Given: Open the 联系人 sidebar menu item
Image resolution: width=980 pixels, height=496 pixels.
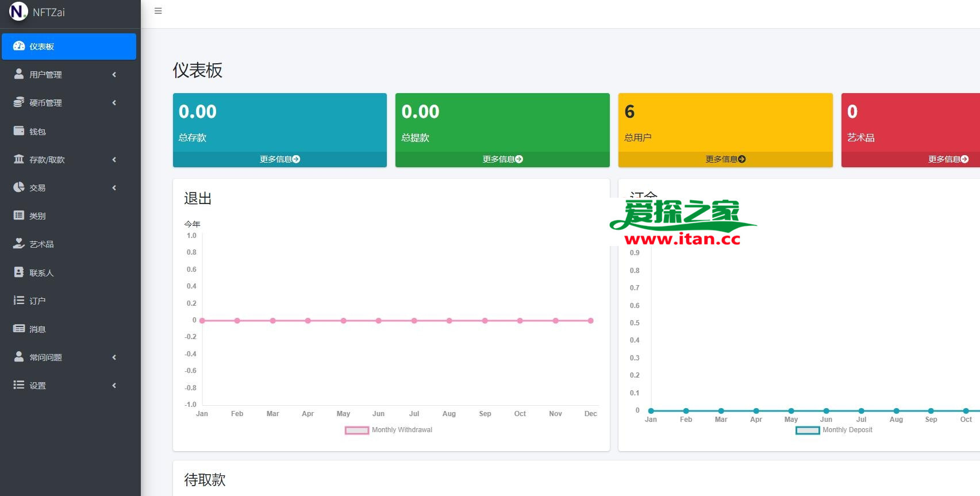Looking at the screenshot, I should pos(69,272).
